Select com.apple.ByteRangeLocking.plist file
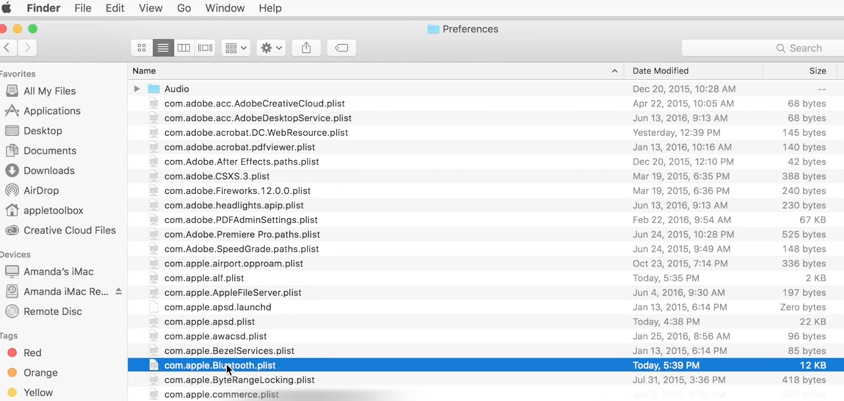 [239, 380]
